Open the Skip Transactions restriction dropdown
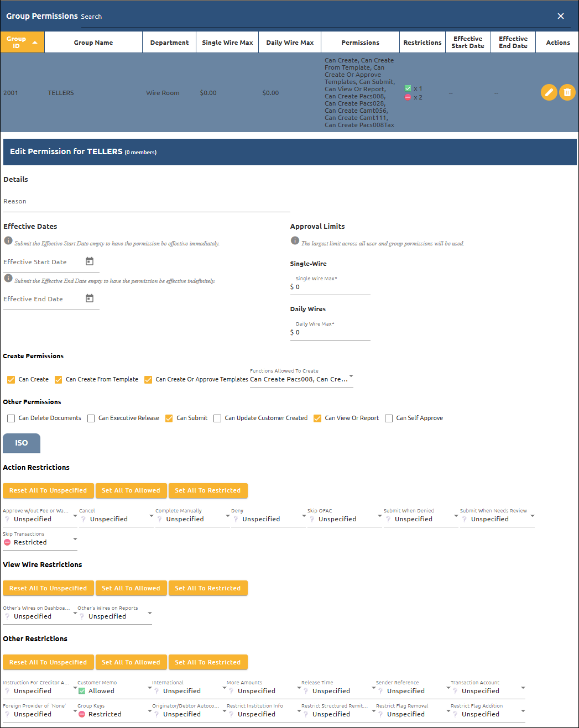 click(x=75, y=539)
